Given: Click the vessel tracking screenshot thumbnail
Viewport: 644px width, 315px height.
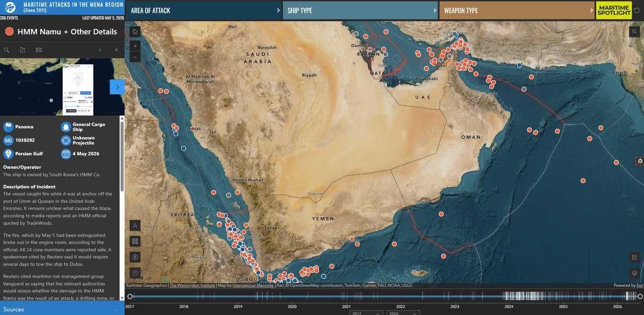Looking at the screenshot, I should [78, 89].
